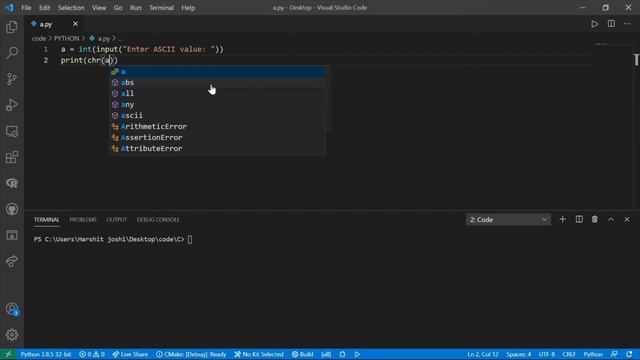Viewport: 640px width, 360px height.
Task: Click CMake launch play icon in status bar
Action: click(x=357, y=354)
